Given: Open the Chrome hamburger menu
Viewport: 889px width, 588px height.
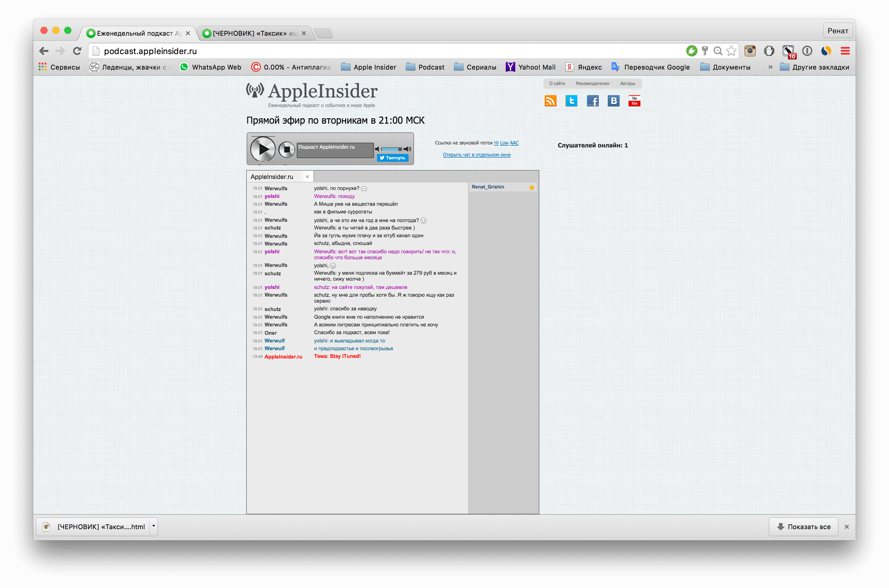Looking at the screenshot, I should point(845,51).
